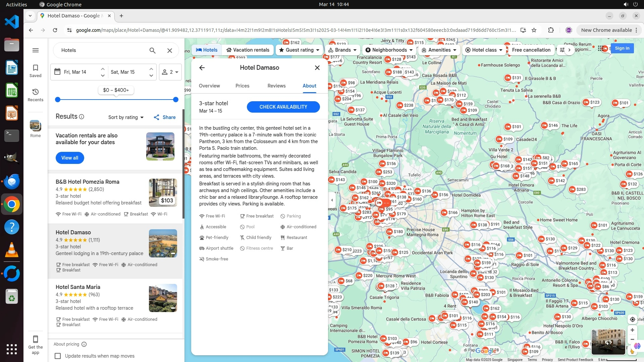Open the Recents history panel
This screenshot has height=362, width=644.
coord(36,95)
